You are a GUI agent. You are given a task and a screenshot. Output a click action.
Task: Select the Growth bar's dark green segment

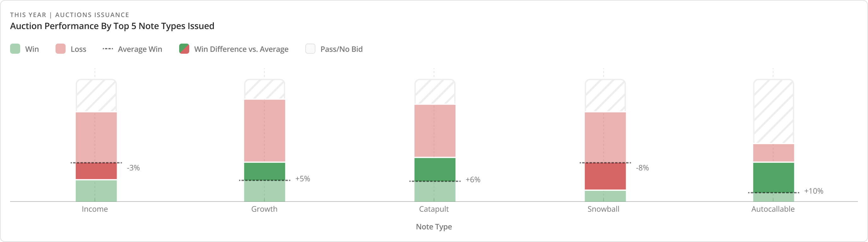coord(265,171)
